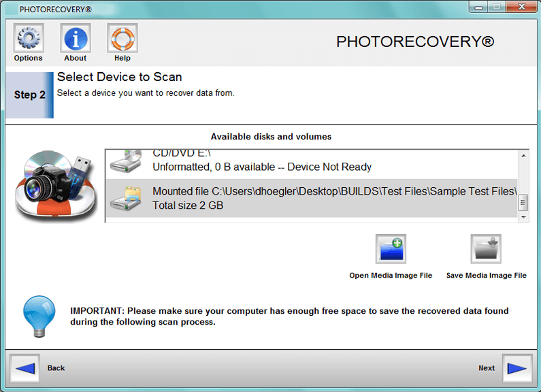Click the device list scrollbar thumb
This screenshot has height=392, width=541.
coord(523,203)
